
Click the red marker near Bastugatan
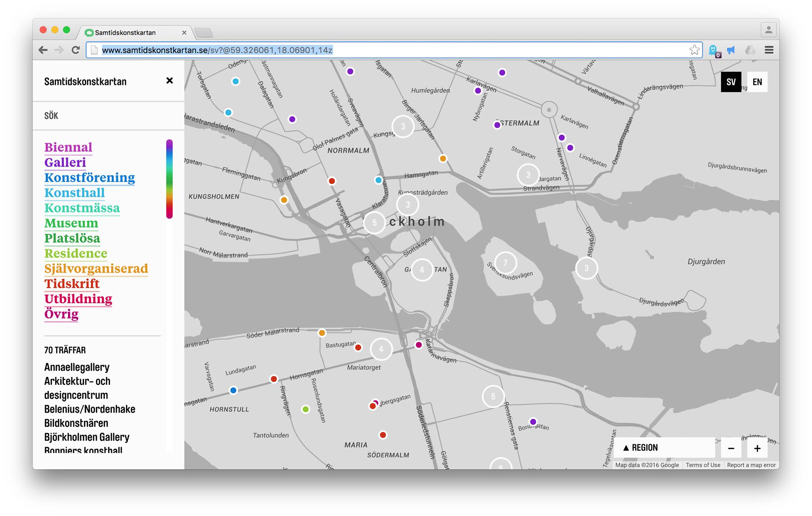tap(358, 348)
